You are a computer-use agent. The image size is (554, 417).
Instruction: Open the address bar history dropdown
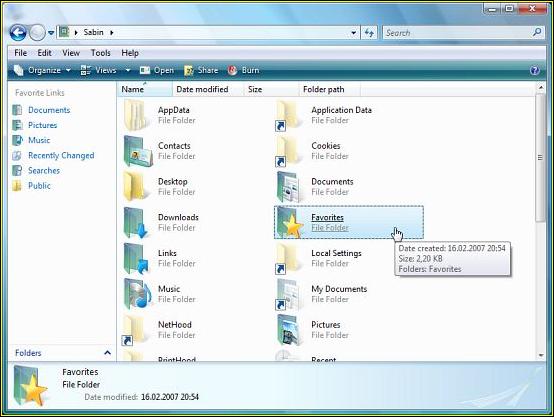click(353, 33)
